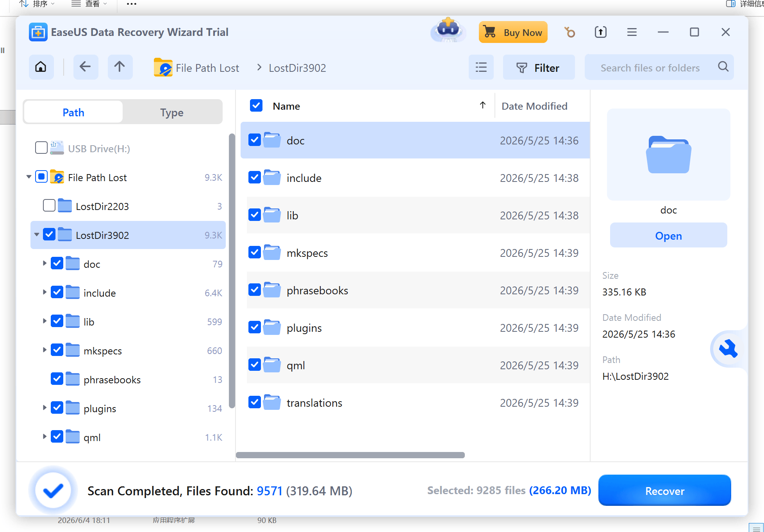764x532 pixels.
Task: Click the key activation icon
Action: pos(569,32)
